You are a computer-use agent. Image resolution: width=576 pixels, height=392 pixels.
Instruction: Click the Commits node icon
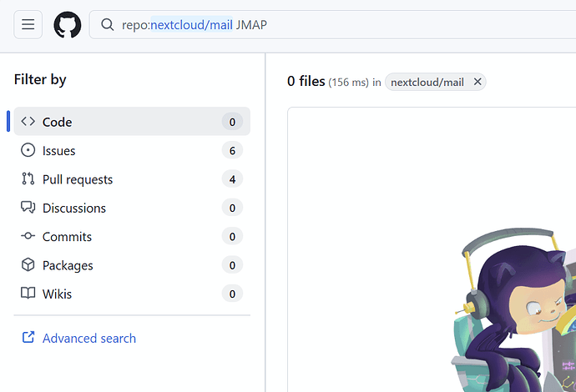click(x=28, y=236)
